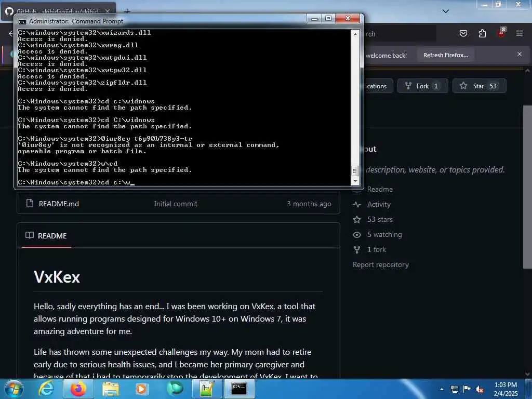Click the Refresh Firefox button
The height and width of the screenshot is (399, 532).
[x=445, y=55]
